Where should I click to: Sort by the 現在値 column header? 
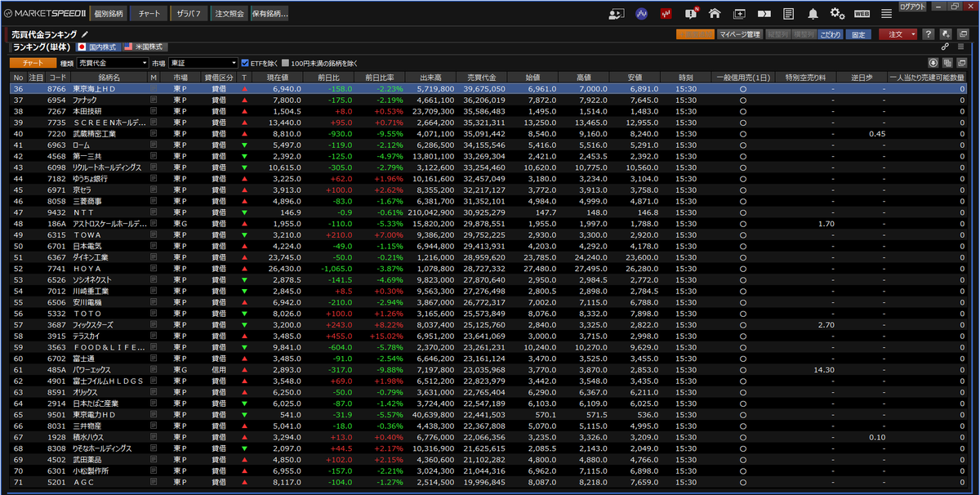278,77
